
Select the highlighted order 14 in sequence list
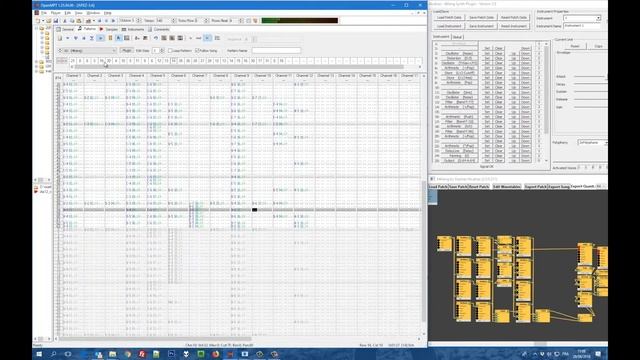[x=173, y=61]
